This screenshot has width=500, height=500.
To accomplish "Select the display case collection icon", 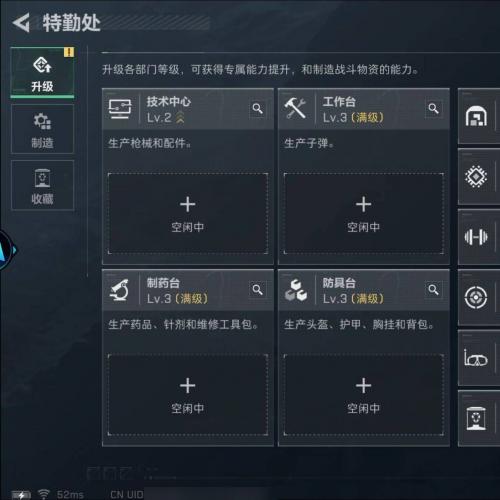I will [476, 418].
